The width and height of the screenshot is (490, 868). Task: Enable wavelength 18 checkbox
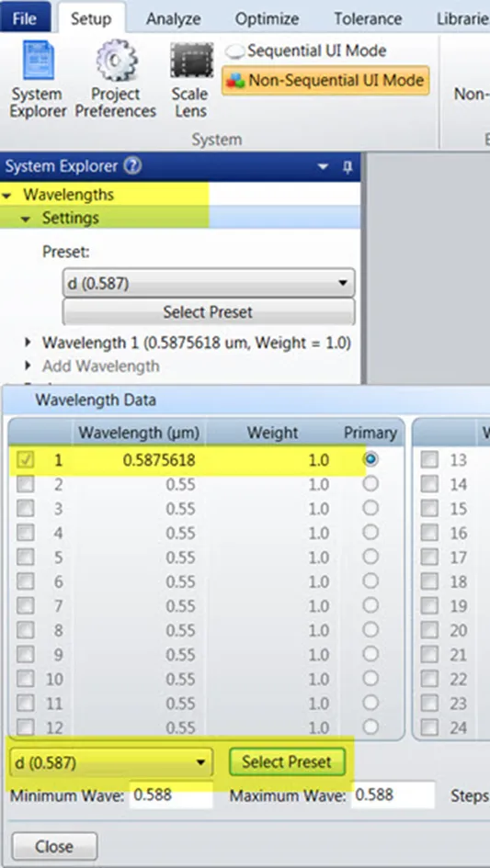coord(429,581)
